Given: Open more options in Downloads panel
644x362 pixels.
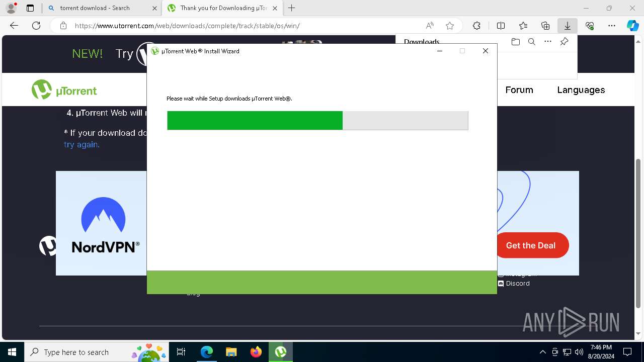Looking at the screenshot, I should coord(548,42).
